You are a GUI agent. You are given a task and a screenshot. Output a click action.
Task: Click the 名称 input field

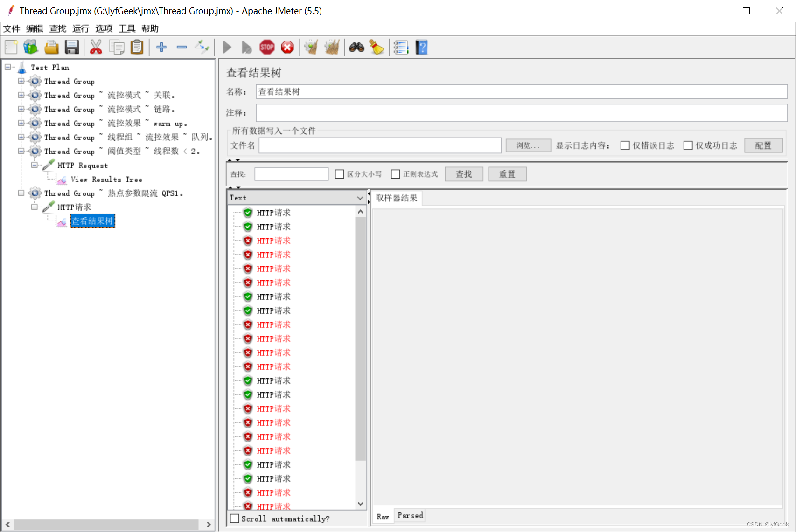coord(522,91)
